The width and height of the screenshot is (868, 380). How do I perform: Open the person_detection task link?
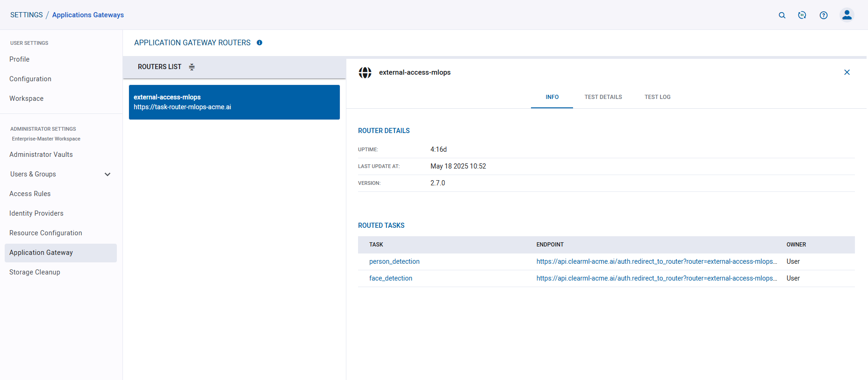pos(394,262)
